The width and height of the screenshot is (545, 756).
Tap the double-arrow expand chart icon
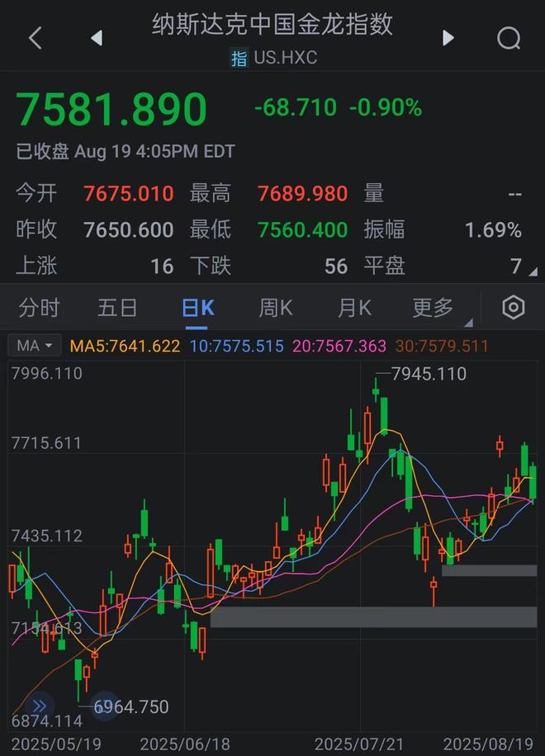(x=40, y=706)
